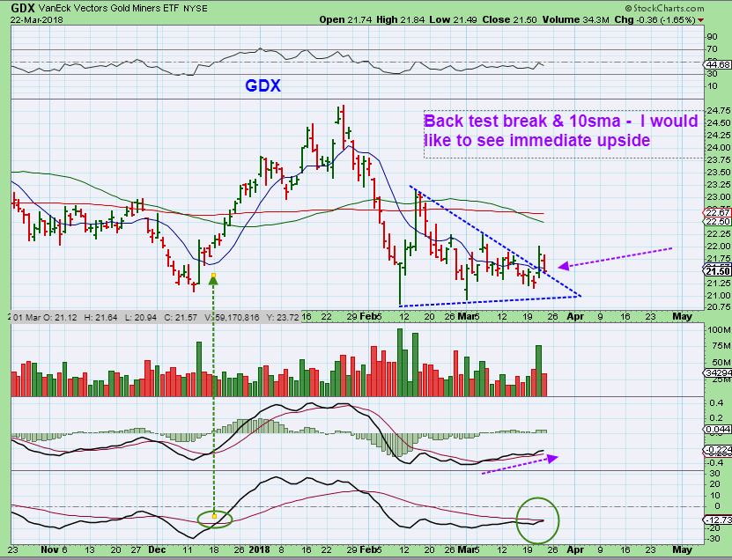Click the 75M volume axis label
Image resolution: width=732 pixels, height=560 pixels.
click(721, 346)
